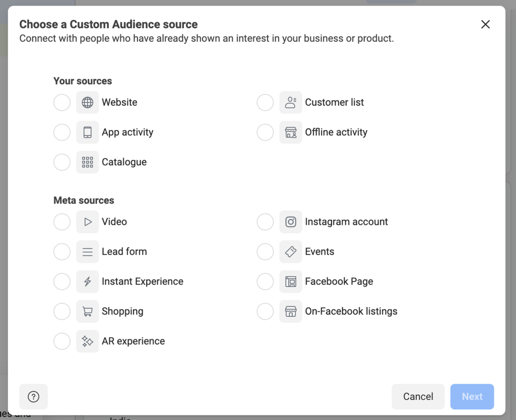Select the On-Facebook listings radio button
Image resolution: width=516 pixels, height=420 pixels.
coord(265,311)
